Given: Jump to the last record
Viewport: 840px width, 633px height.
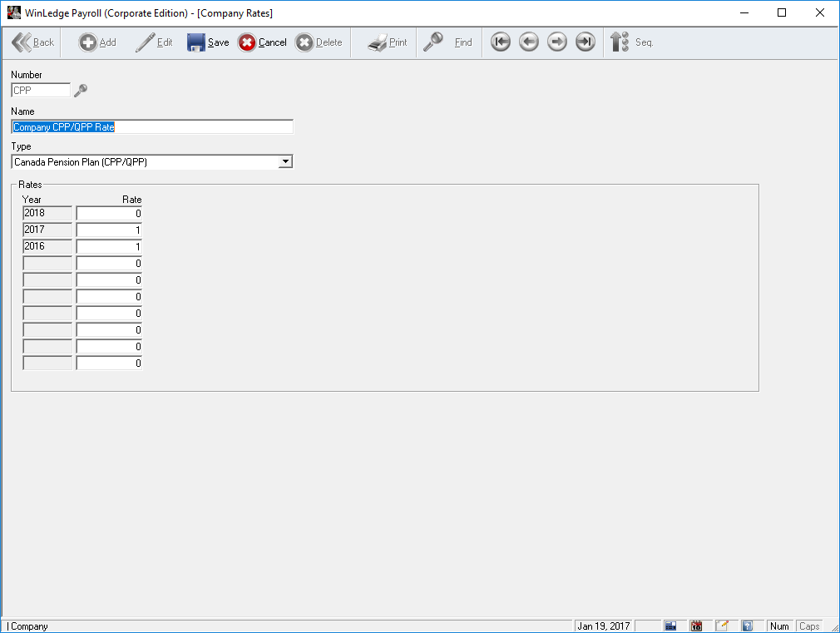Looking at the screenshot, I should coord(586,42).
